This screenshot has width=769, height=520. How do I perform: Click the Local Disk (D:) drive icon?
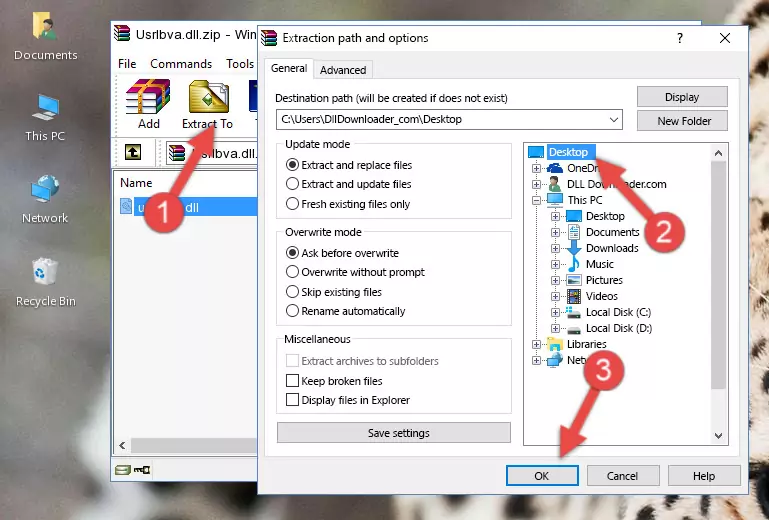click(x=574, y=329)
